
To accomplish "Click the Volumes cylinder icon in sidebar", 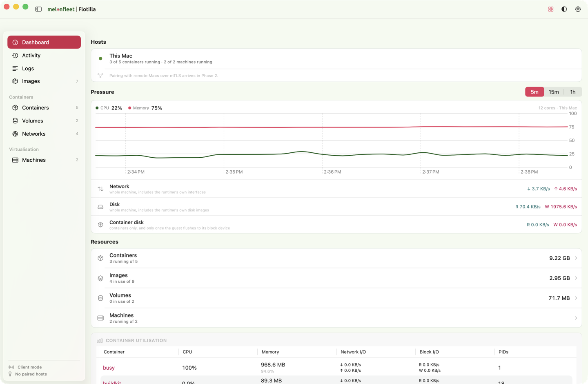I will [15, 121].
